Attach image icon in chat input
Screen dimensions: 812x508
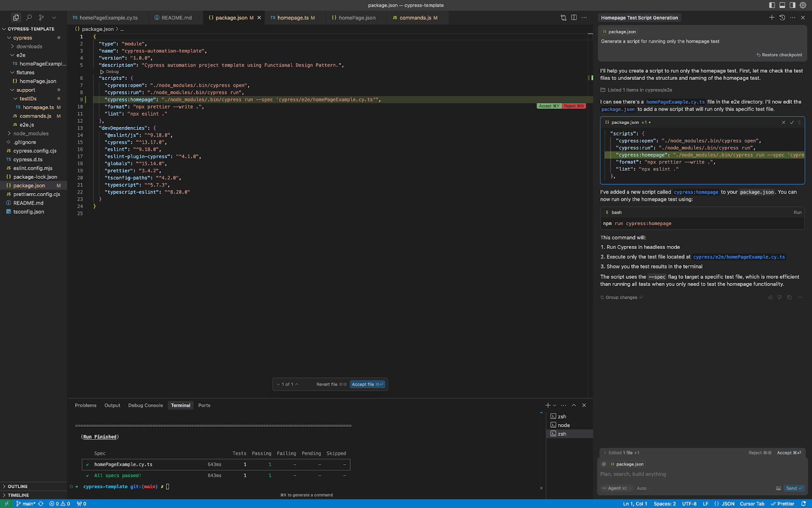[778, 488]
